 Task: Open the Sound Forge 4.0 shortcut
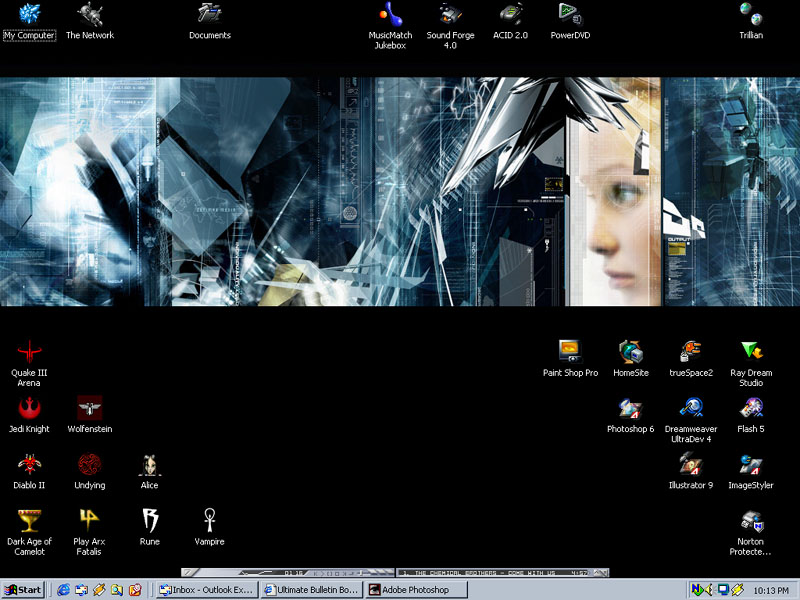(450, 26)
